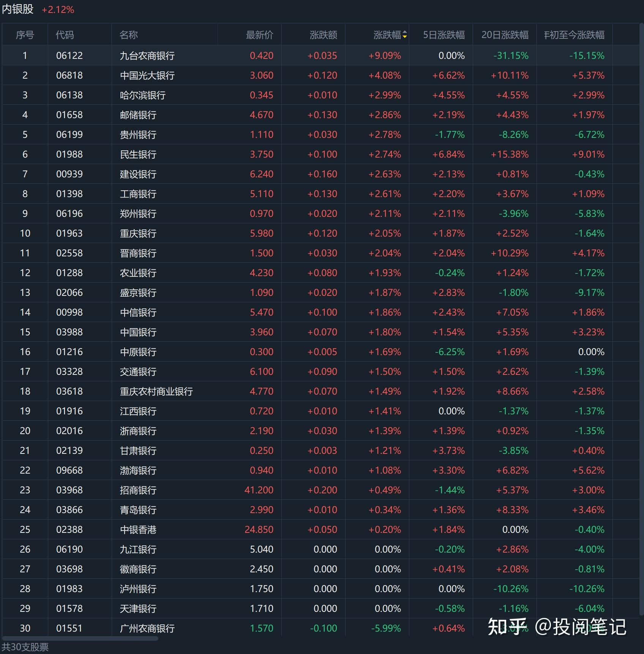Select the 徽商银行 stock name
This screenshot has width=644, height=654.
point(138,569)
